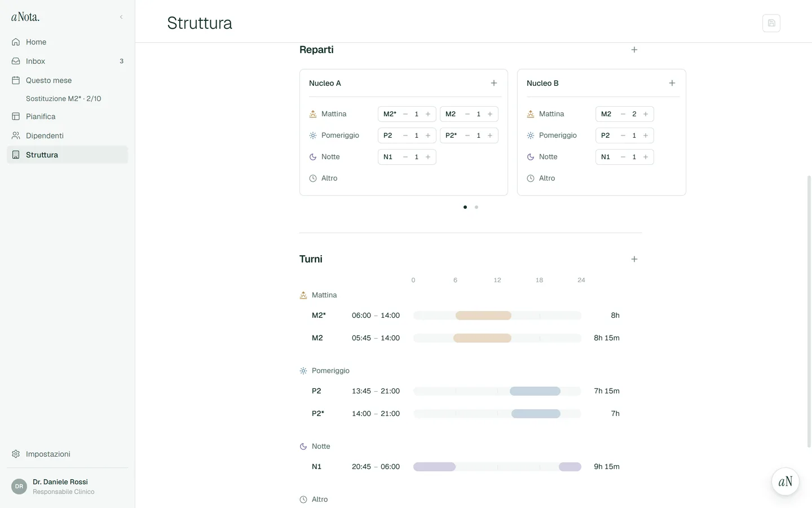The height and width of the screenshot is (508, 812).
Task: Open the aN assistant floating button
Action: coord(785,481)
